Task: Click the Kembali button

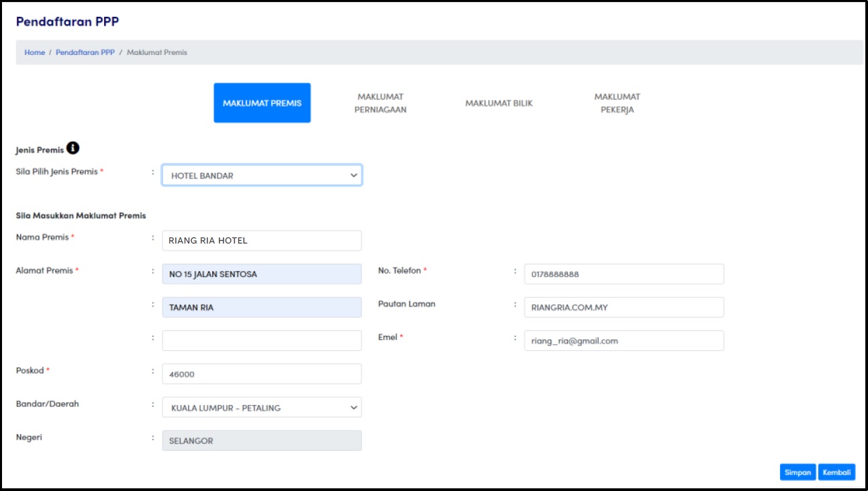Action: pos(836,472)
